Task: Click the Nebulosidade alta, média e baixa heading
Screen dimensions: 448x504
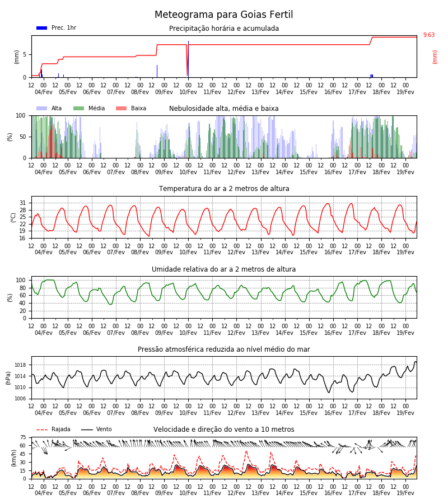Action: pos(223,108)
